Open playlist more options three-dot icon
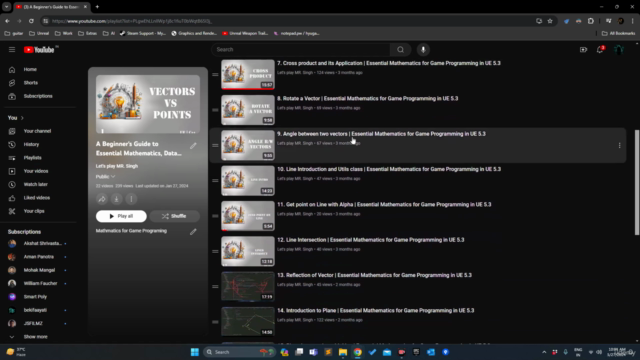Viewport: 640px width, 360px height. (131, 199)
